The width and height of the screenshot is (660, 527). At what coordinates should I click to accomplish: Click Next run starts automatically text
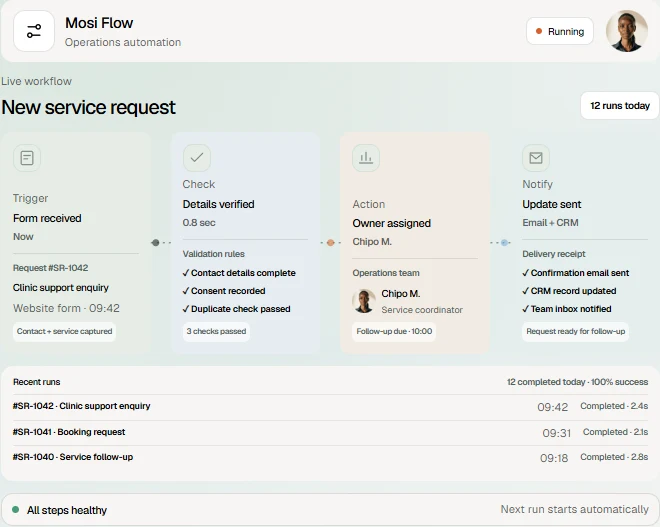pyautogui.click(x=575, y=509)
